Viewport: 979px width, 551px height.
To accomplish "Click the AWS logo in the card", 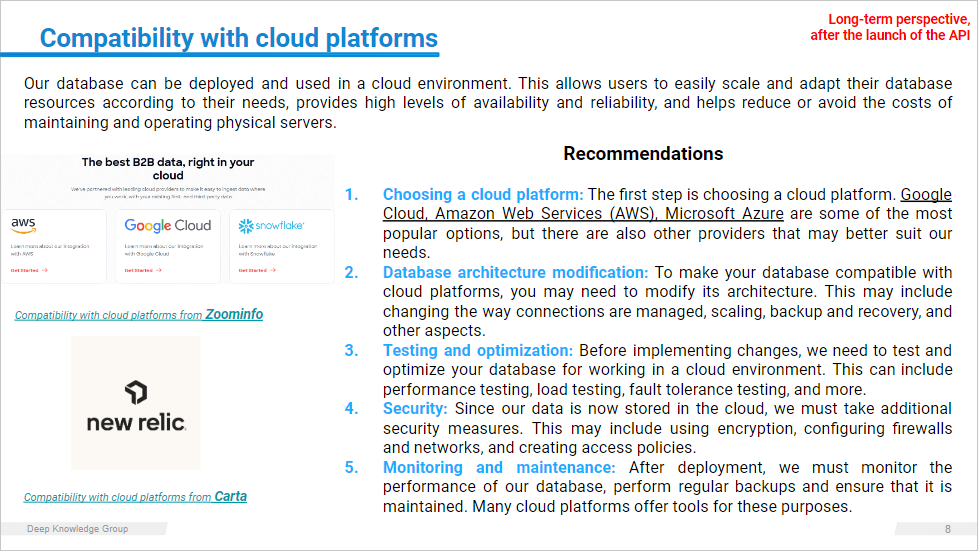I will tap(24, 225).
